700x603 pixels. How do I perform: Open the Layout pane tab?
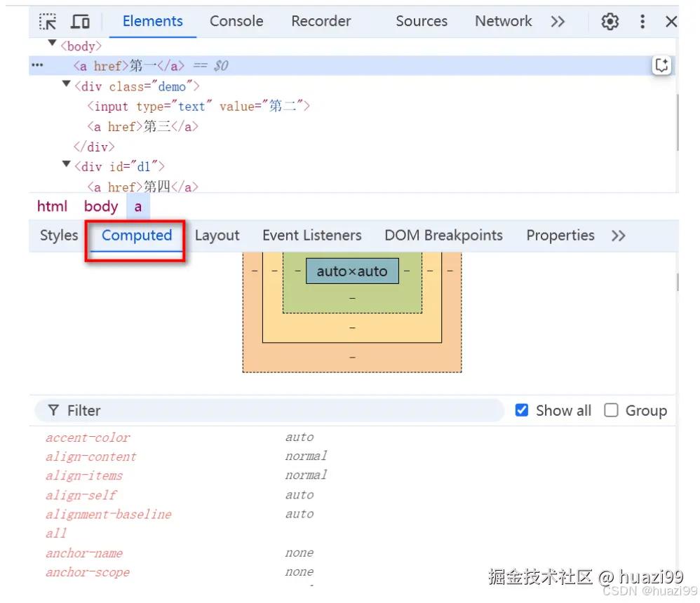(217, 235)
